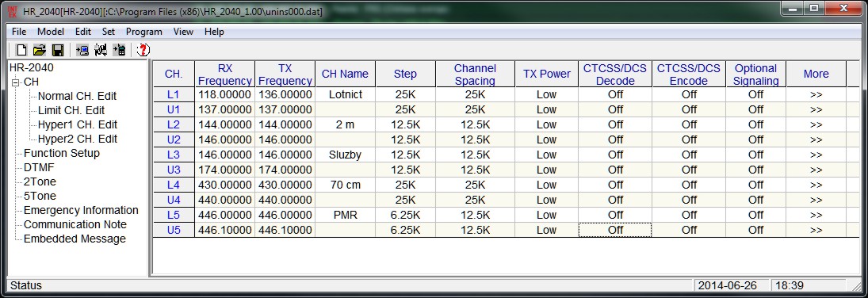Click the CH Name column header
868x298 pixels.
pos(346,74)
